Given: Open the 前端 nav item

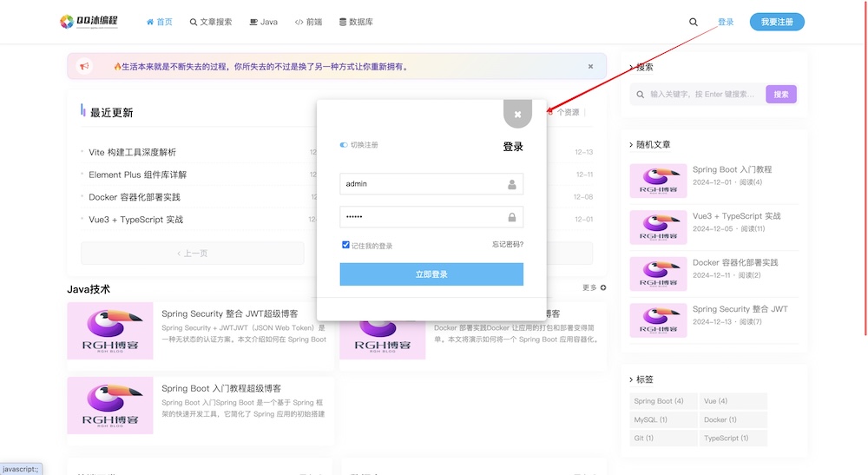Looking at the screenshot, I should pyautogui.click(x=308, y=23).
